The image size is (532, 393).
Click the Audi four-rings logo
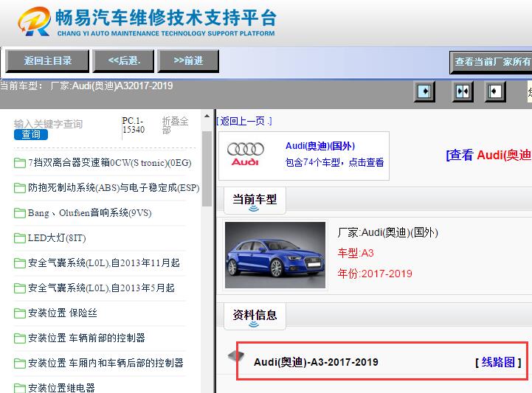245,156
